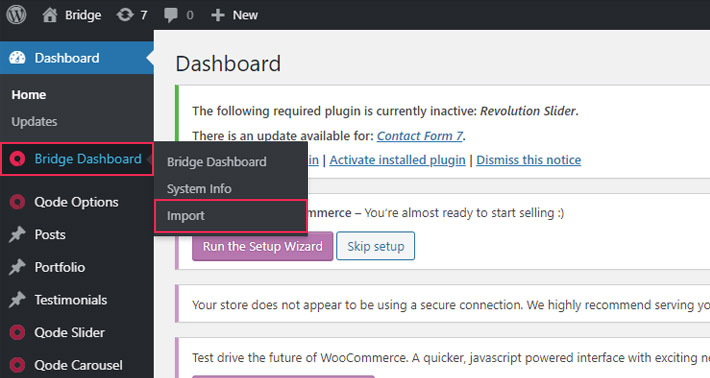This screenshot has width=710, height=378.
Task: Choose Bridge Dashboard in the flyout menu
Action: [216, 162]
